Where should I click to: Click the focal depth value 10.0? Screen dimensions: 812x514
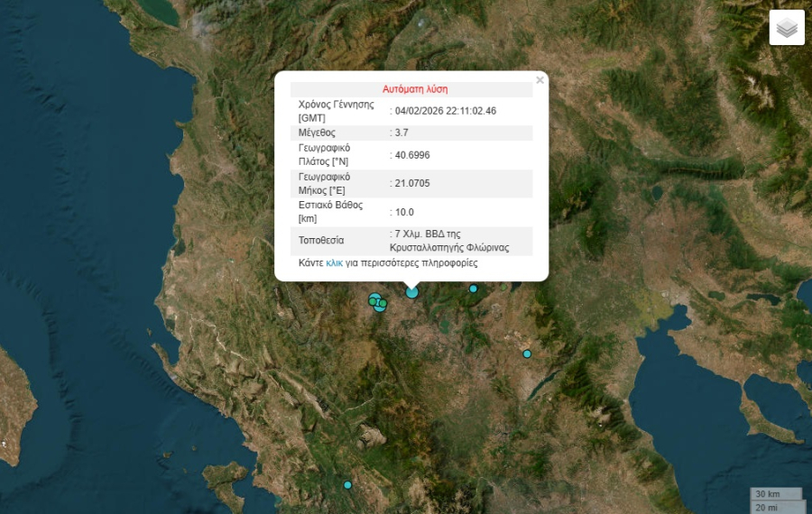click(x=404, y=212)
